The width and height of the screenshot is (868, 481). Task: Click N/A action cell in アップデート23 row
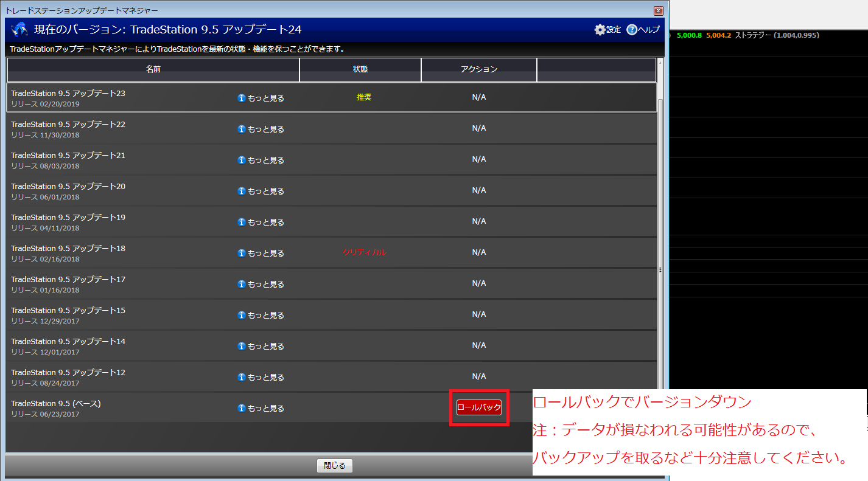(479, 97)
